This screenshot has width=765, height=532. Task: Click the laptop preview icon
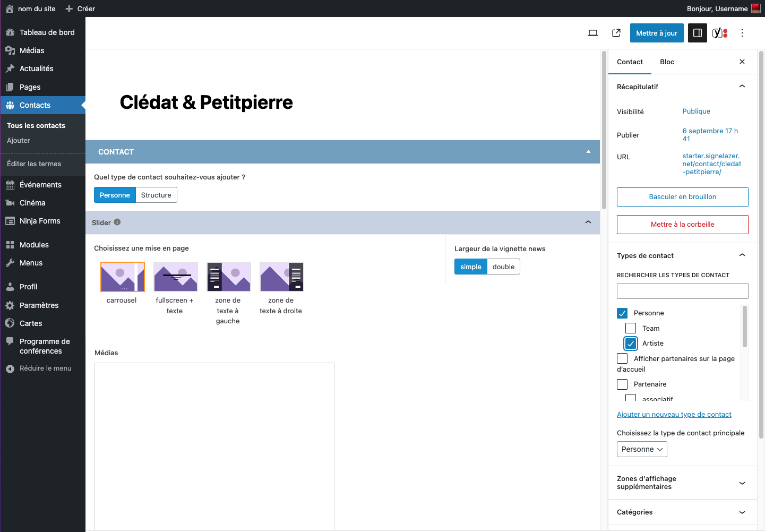coord(593,33)
